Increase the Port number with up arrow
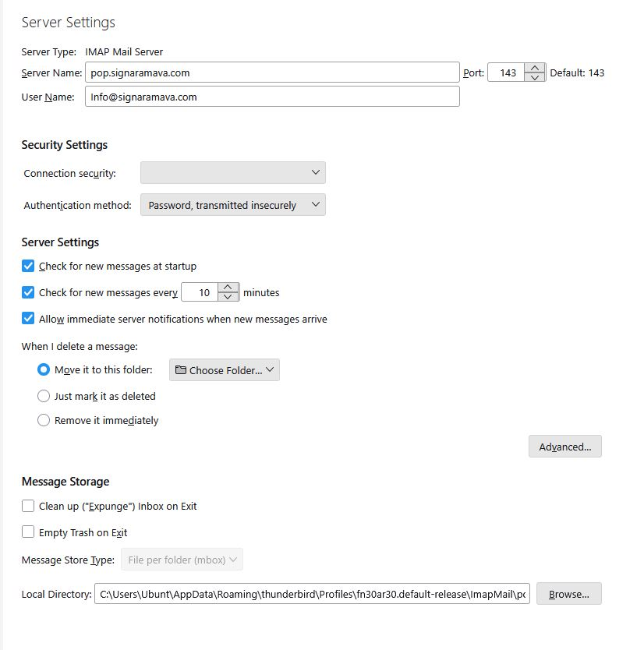 (535, 68)
